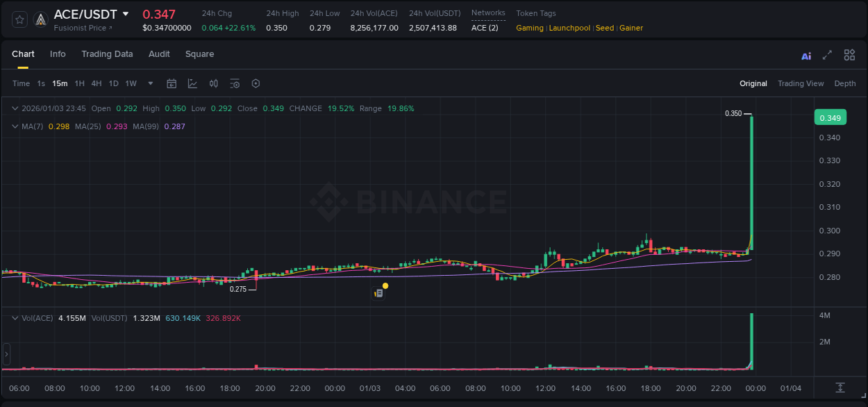Viewport: 868px width, 407px height.
Task: Open the Square tab
Action: pyautogui.click(x=199, y=53)
